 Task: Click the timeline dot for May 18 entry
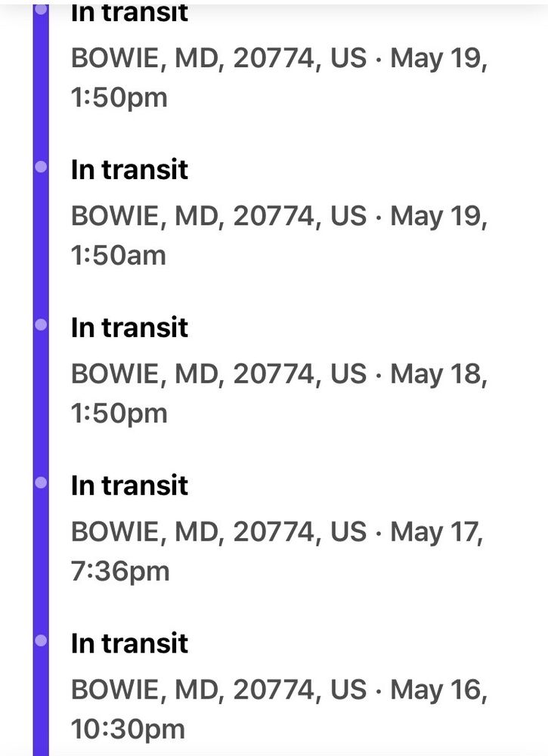(x=41, y=324)
